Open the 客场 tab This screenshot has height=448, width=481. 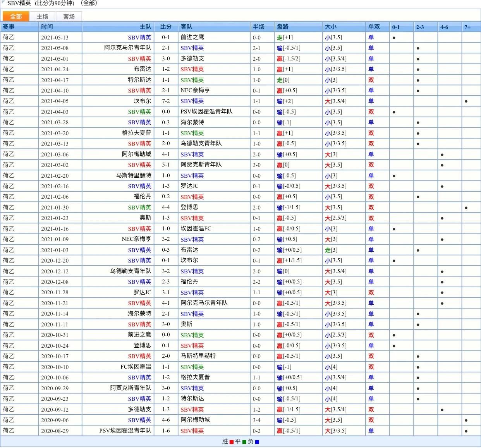click(x=69, y=16)
